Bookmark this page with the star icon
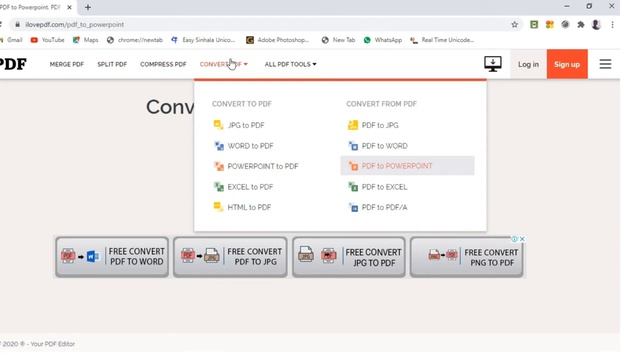Image resolution: width=640 pixels, height=360 pixels. (514, 24)
